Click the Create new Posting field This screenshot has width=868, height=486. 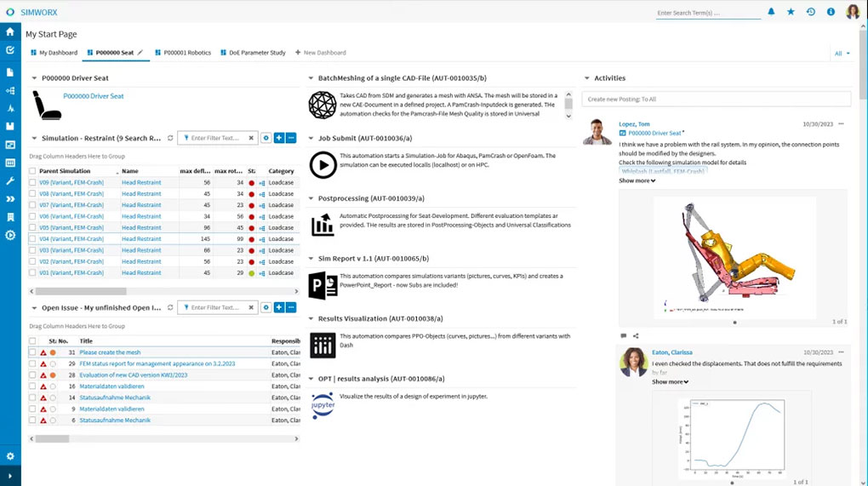click(716, 100)
